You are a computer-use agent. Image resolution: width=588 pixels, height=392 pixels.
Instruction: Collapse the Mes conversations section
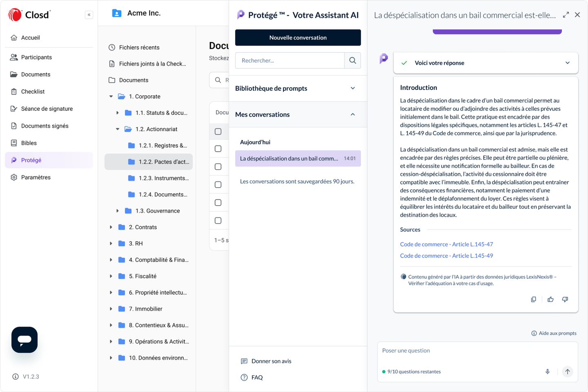pyautogui.click(x=353, y=114)
